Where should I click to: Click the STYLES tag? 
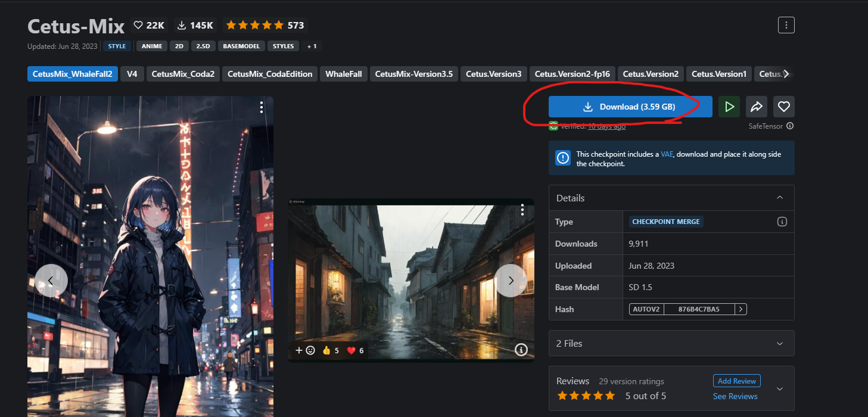point(284,46)
